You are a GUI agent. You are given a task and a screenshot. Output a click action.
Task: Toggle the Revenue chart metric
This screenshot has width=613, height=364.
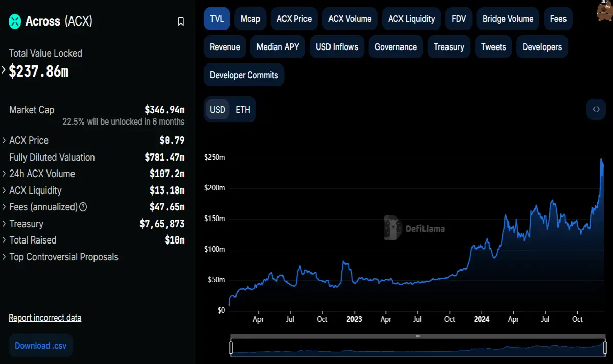tap(225, 47)
